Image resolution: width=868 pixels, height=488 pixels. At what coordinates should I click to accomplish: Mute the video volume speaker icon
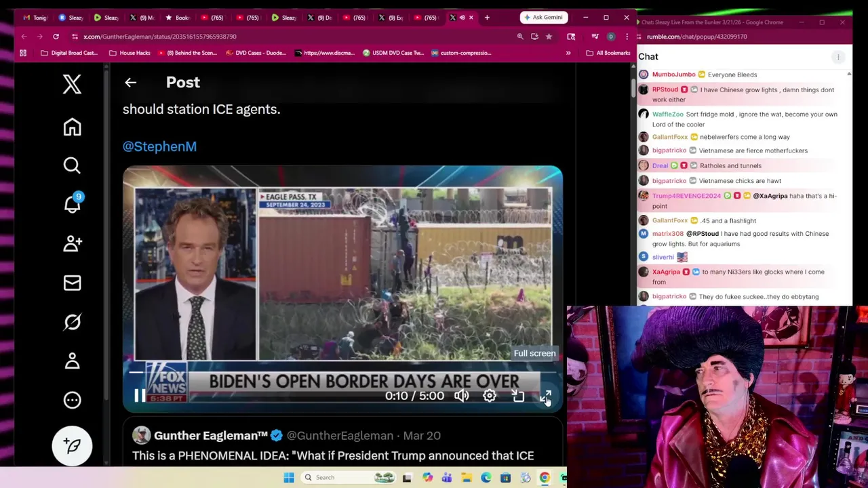(461, 396)
